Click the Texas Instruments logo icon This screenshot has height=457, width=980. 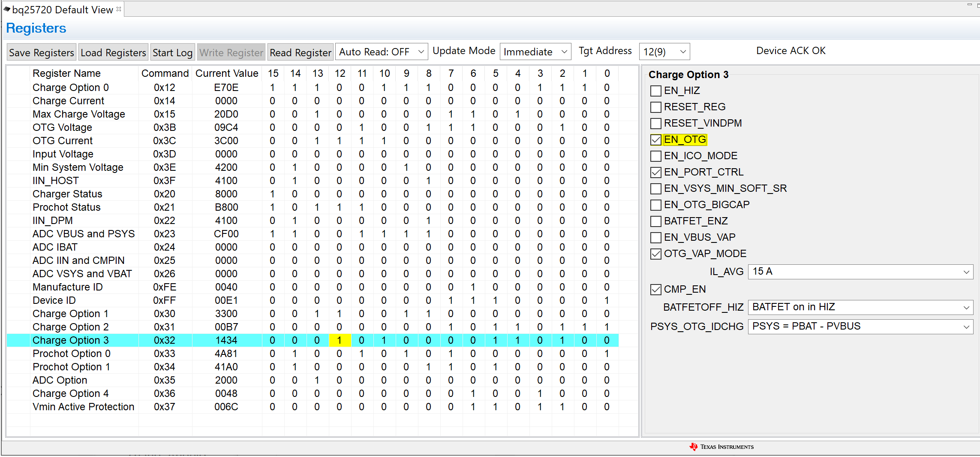pyautogui.click(x=693, y=447)
